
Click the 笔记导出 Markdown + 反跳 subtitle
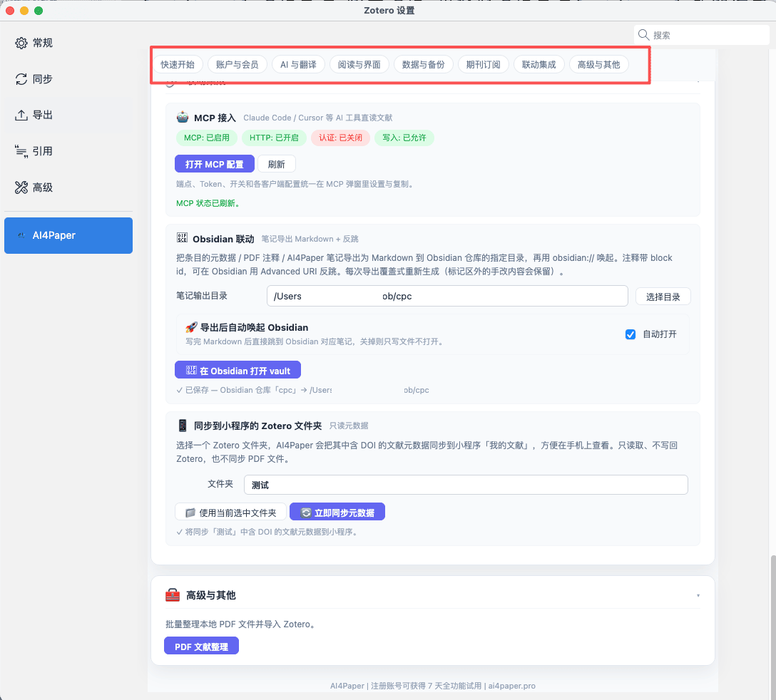tap(310, 239)
